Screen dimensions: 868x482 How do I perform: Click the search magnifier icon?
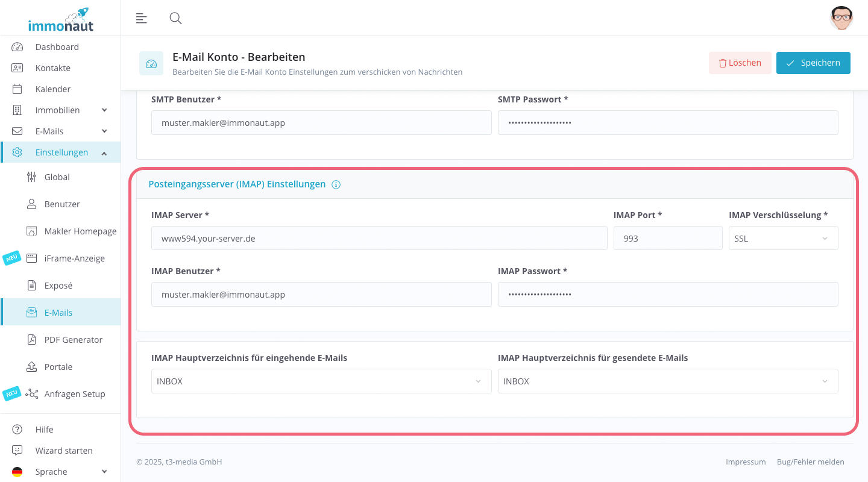click(175, 18)
